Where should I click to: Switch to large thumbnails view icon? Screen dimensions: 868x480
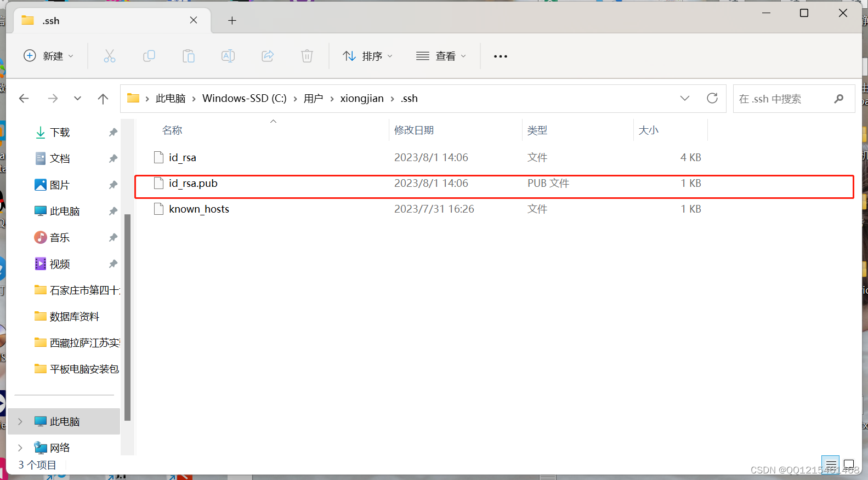(x=849, y=464)
